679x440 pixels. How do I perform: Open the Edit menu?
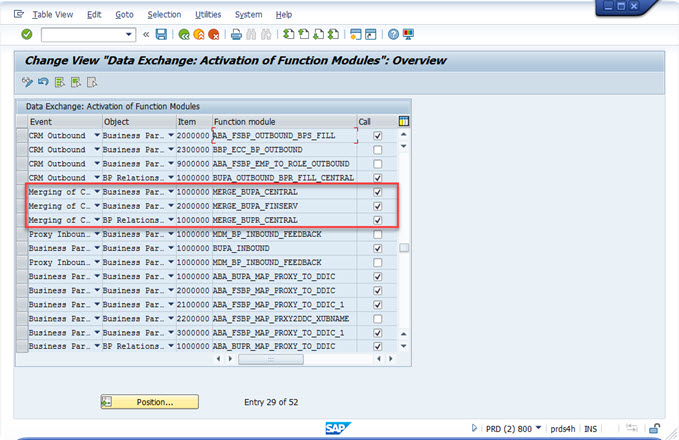[94, 14]
